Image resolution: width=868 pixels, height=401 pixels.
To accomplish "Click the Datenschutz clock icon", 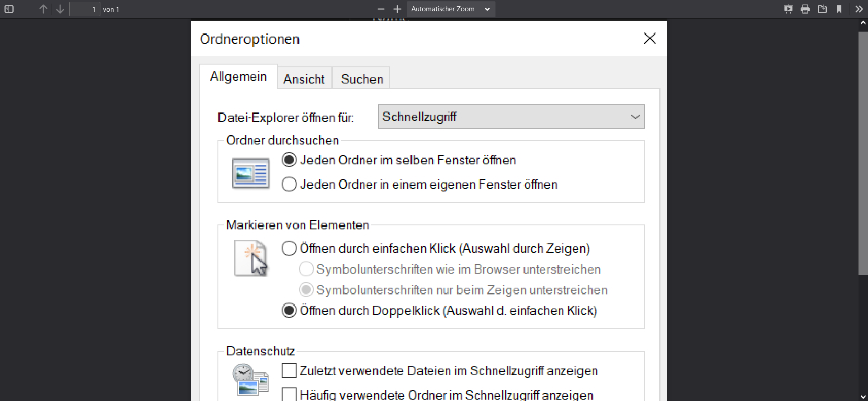I will (250, 380).
